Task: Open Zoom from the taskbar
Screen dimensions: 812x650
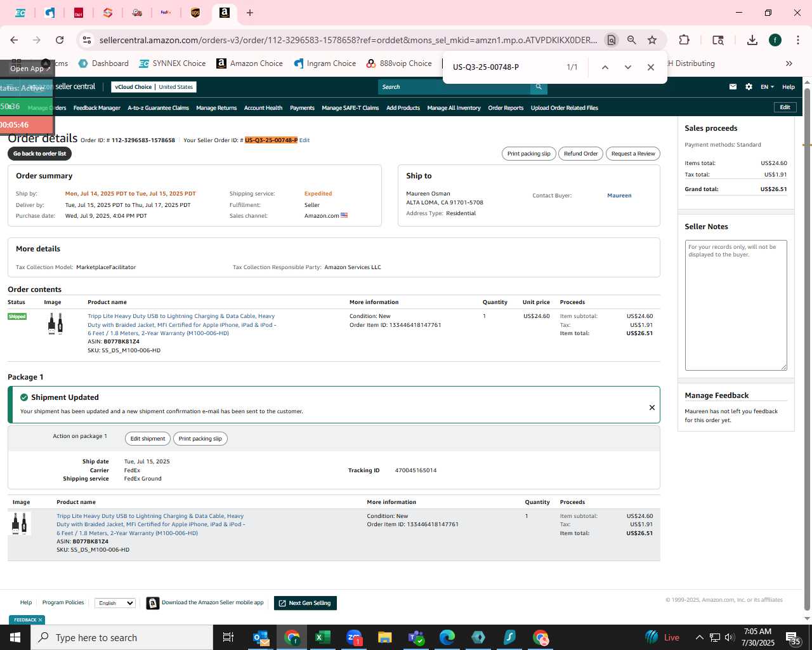Action: point(354,637)
